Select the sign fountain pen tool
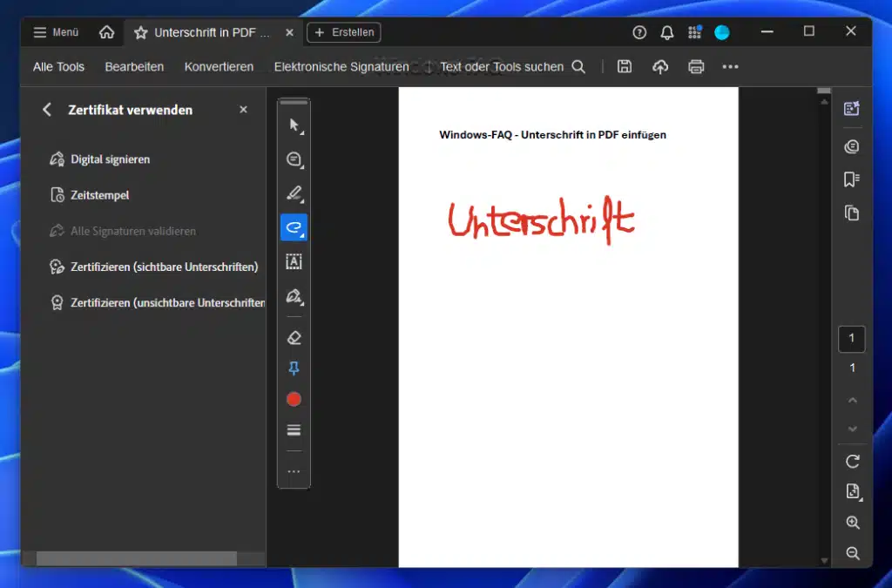The image size is (892, 588). tap(294, 295)
